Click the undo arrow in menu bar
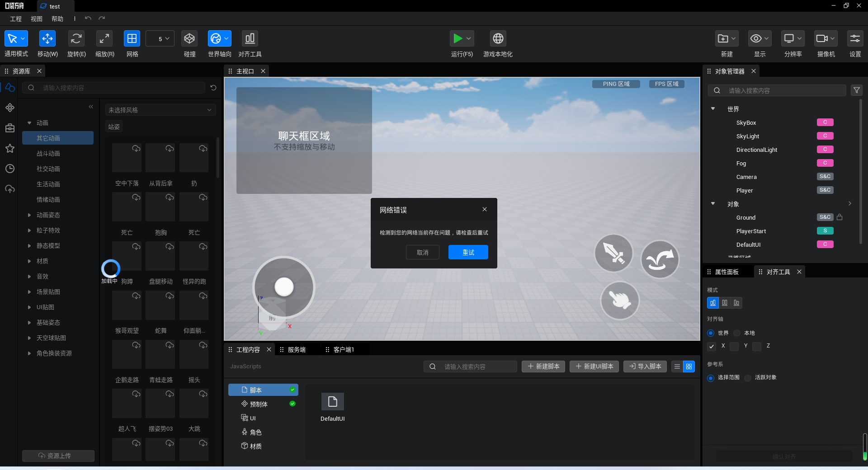The image size is (868, 470). click(88, 19)
